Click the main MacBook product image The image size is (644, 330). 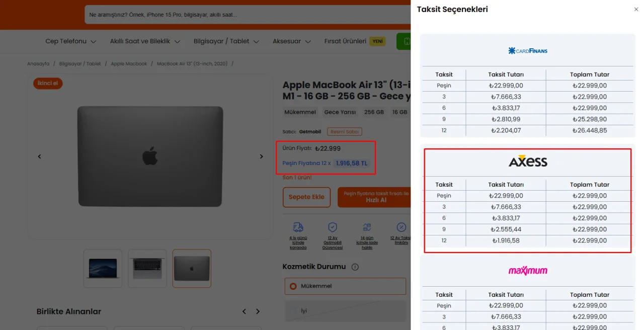click(x=150, y=156)
